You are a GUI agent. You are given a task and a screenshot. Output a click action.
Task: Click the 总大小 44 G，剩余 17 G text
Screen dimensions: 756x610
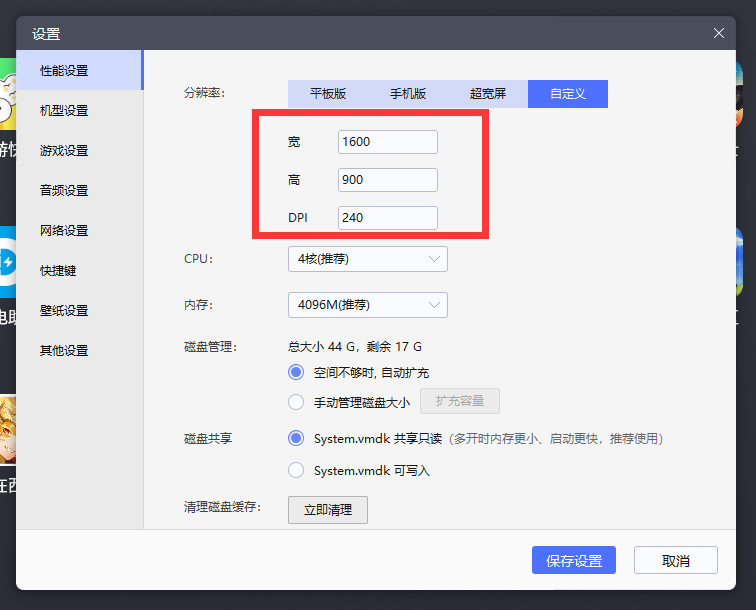(x=355, y=347)
